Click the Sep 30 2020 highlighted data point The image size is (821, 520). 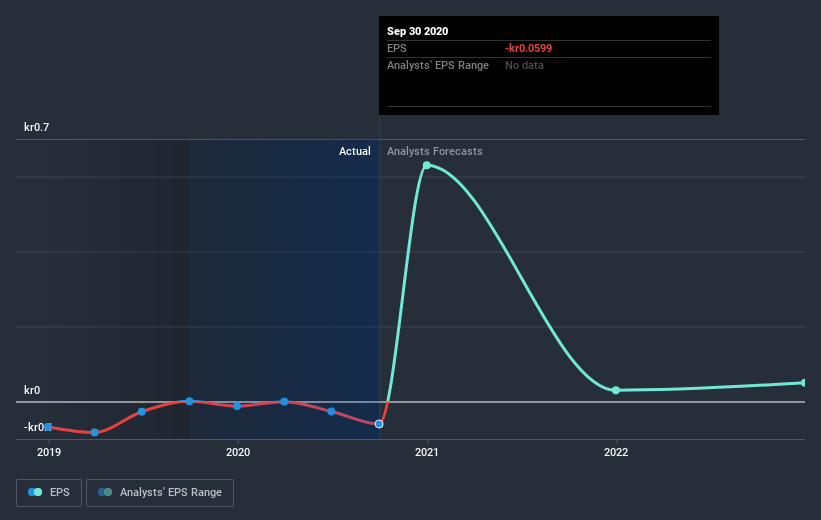[x=379, y=424]
